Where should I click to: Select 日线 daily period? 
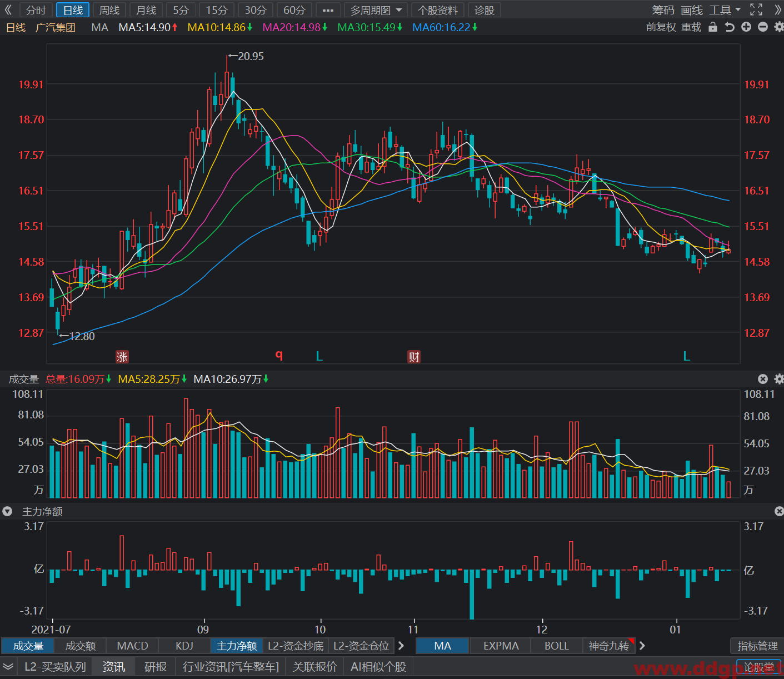tap(73, 10)
